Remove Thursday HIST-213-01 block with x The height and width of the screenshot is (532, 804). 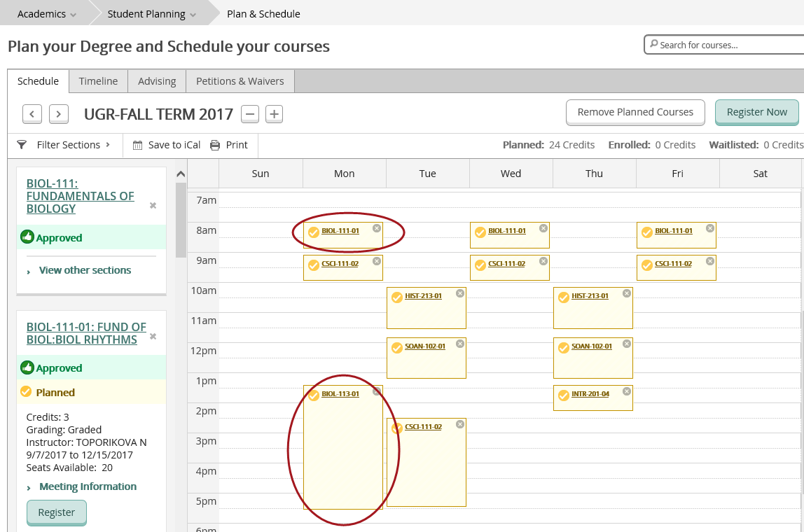click(627, 293)
